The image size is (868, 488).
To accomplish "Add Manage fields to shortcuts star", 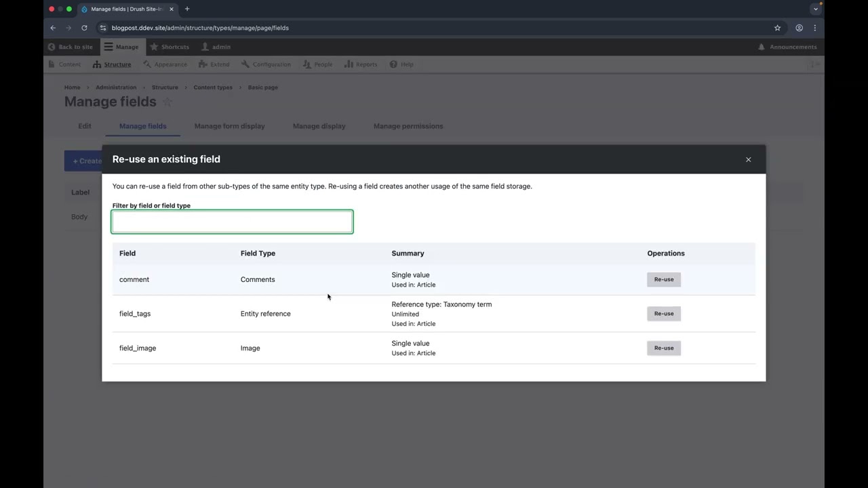I will tap(167, 102).
